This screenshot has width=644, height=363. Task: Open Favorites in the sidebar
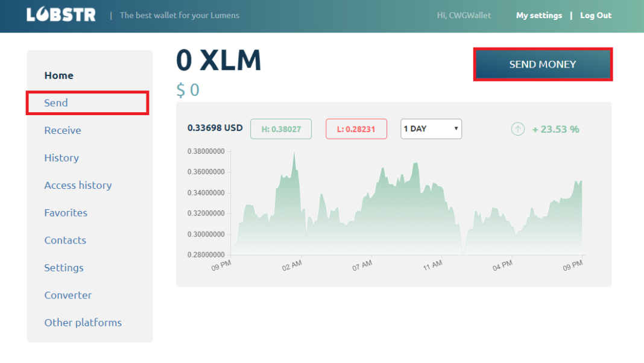tap(66, 213)
